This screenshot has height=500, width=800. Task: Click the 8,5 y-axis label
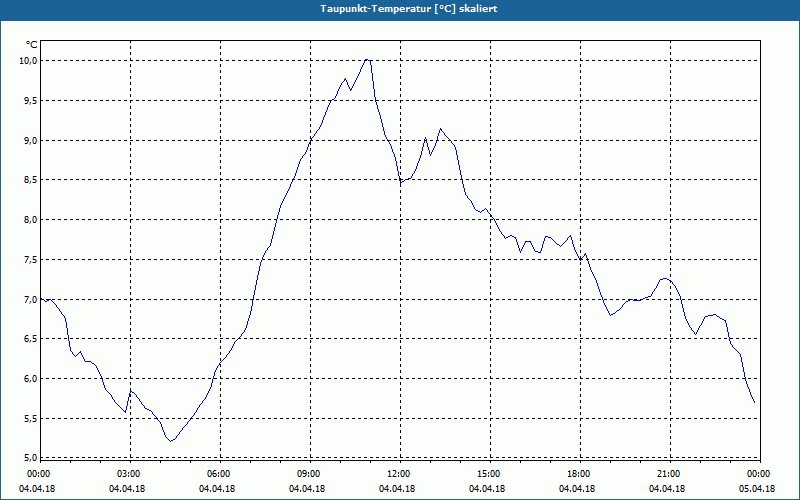pyautogui.click(x=30, y=180)
